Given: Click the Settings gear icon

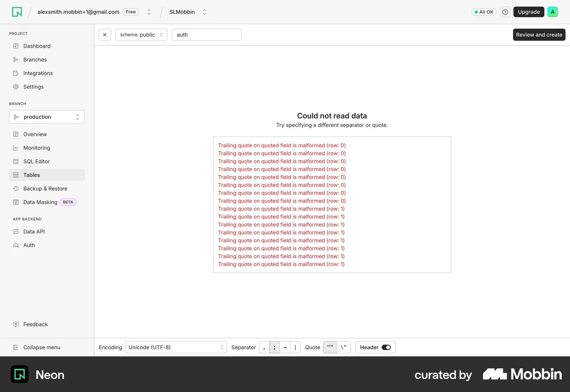Looking at the screenshot, I should [x=16, y=87].
